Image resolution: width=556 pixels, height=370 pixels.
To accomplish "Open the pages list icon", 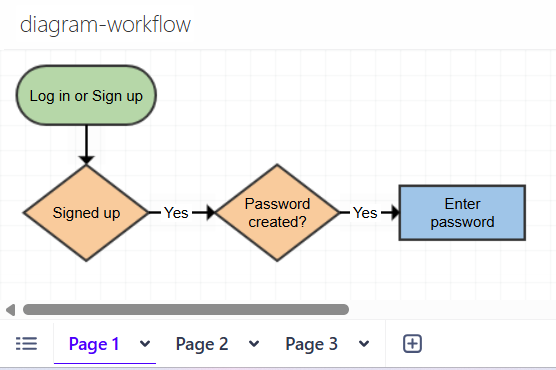I will 27,344.
